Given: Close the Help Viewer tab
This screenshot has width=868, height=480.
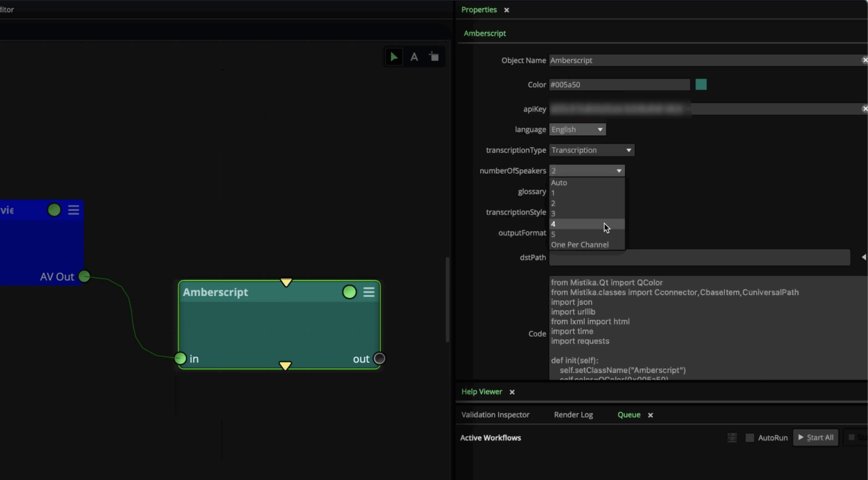Looking at the screenshot, I should pos(512,392).
